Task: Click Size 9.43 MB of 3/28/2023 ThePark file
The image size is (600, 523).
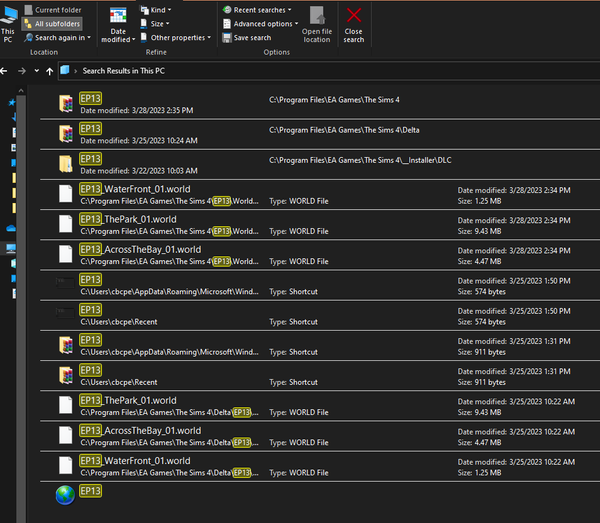Action: tap(479, 231)
